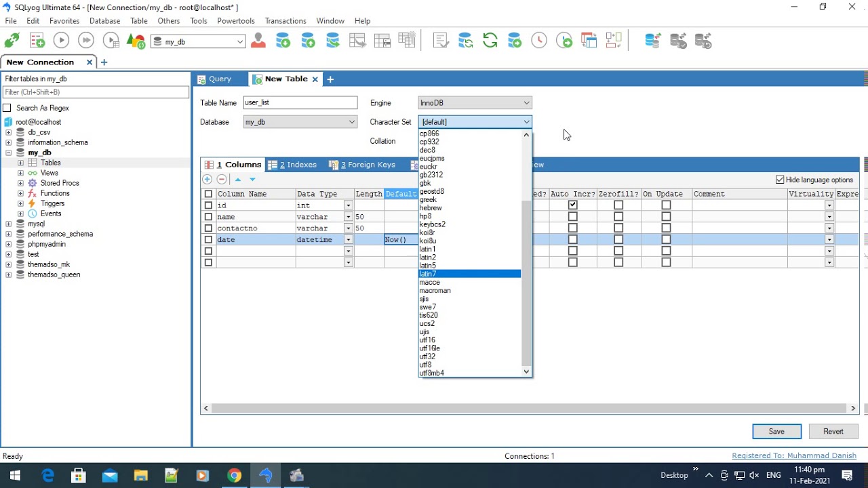This screenshot has height=488, width=868.
Task: Click Execute and Edit Resultset icon
Action: click(x=111, y=41)
